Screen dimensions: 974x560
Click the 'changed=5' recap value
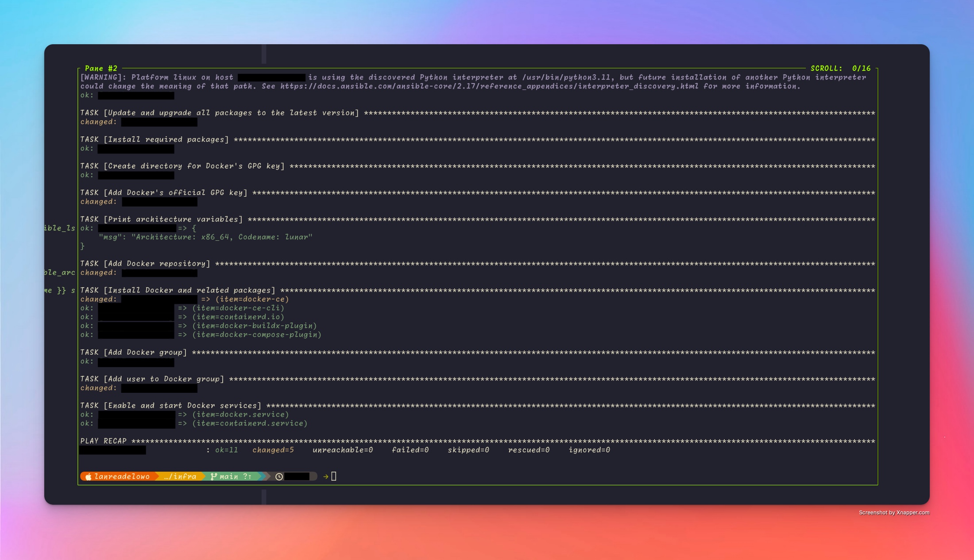coord(273,450)
